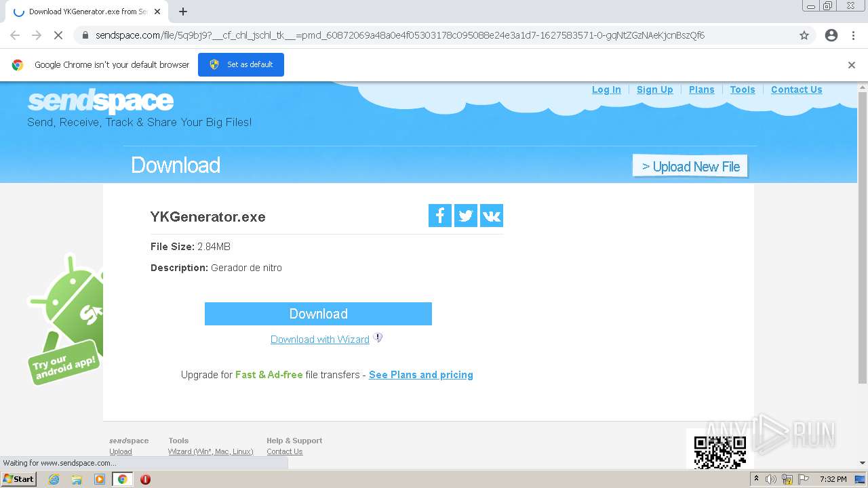
Task: Open a new browser tab
Action: pos(183,12)
